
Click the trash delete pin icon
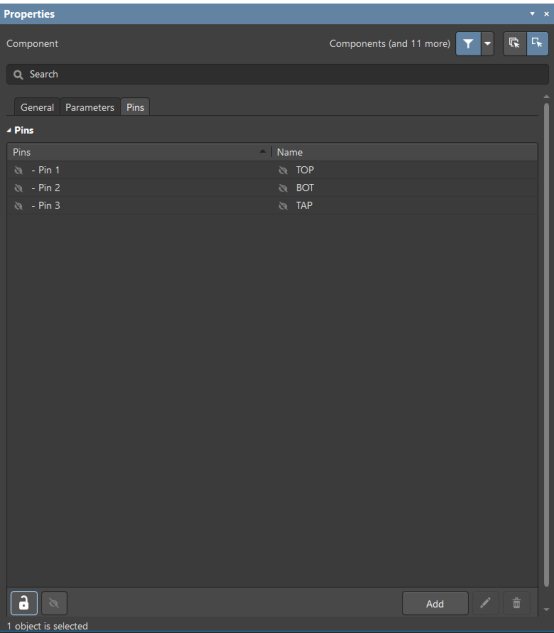point(516,603)
